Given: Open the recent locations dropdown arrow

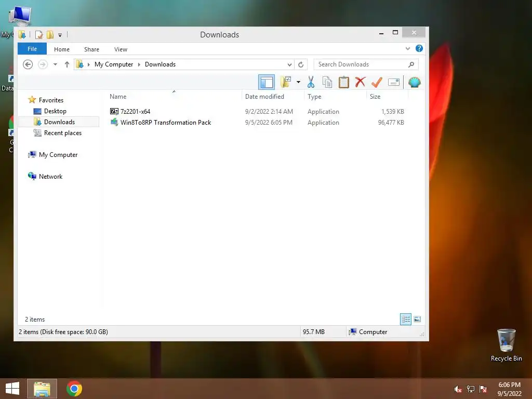Looking at the screenshot, I should (55, 64).
